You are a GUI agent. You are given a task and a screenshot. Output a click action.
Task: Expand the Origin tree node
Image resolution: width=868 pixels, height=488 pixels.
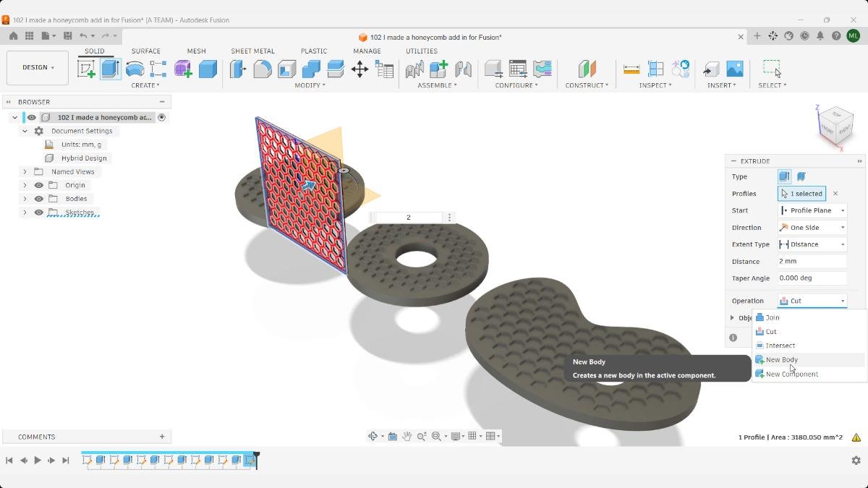pos(25,185)
